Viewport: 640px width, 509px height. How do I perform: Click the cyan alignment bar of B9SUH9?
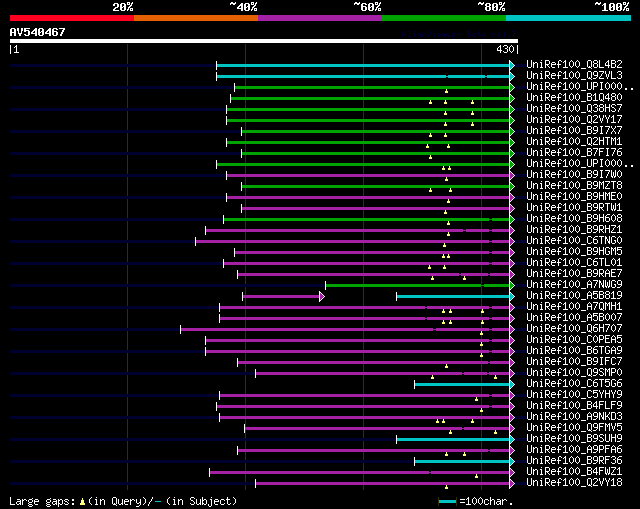[x=453, y=440]
